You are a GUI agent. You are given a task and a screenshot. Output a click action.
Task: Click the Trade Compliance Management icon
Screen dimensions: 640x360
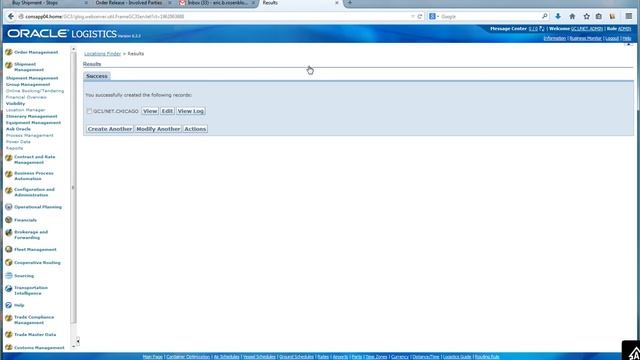pos(9,318)
